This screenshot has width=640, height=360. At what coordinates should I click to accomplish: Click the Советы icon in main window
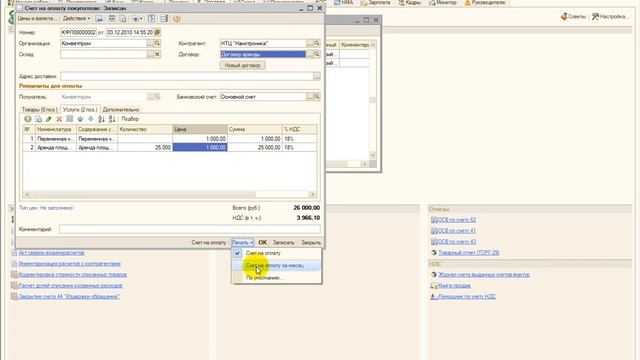point(564,17)
